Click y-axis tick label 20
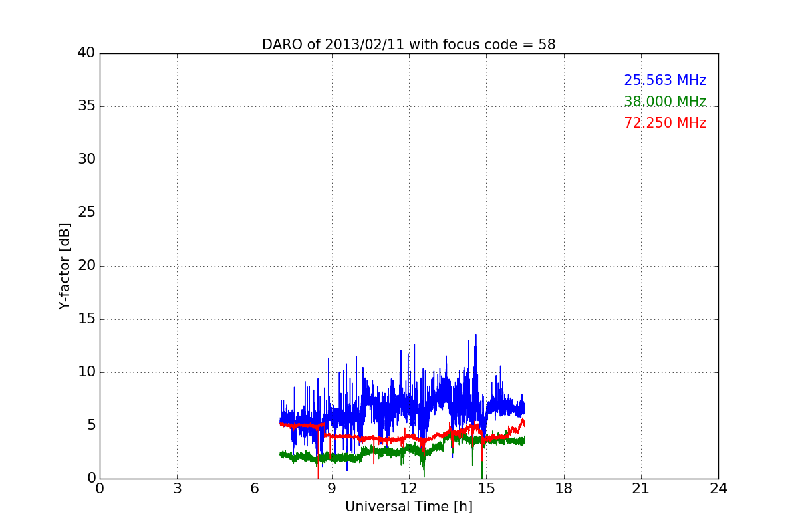The image size is (798, 532). pos(86,266)
